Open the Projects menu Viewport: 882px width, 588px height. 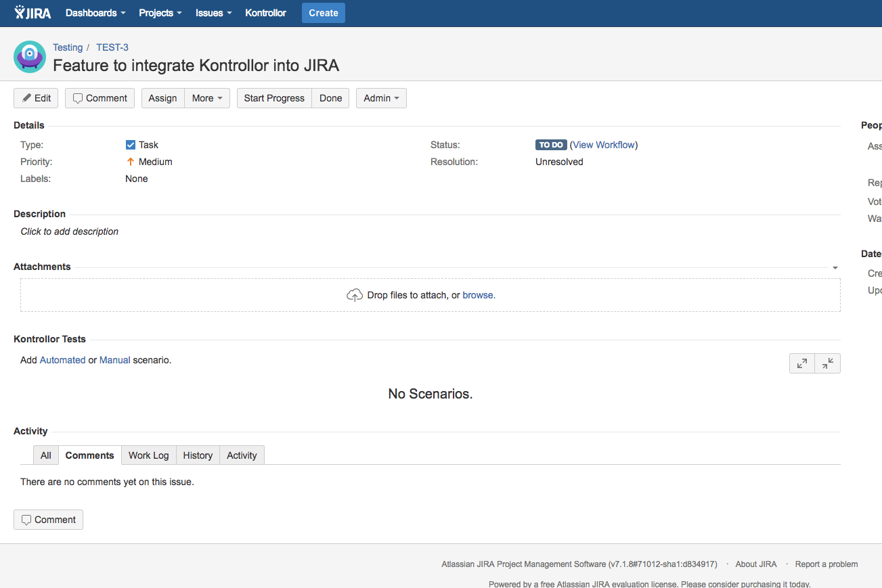(160, 13)
